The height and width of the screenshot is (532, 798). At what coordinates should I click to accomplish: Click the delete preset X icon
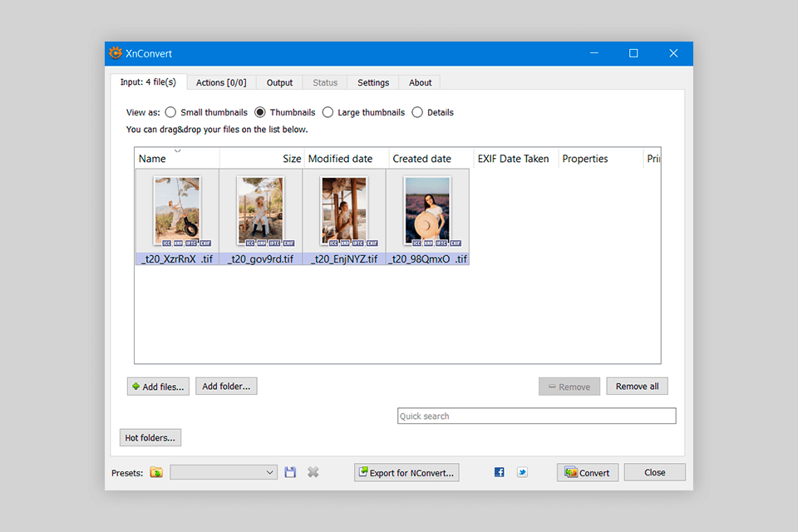tap(313, 472)
